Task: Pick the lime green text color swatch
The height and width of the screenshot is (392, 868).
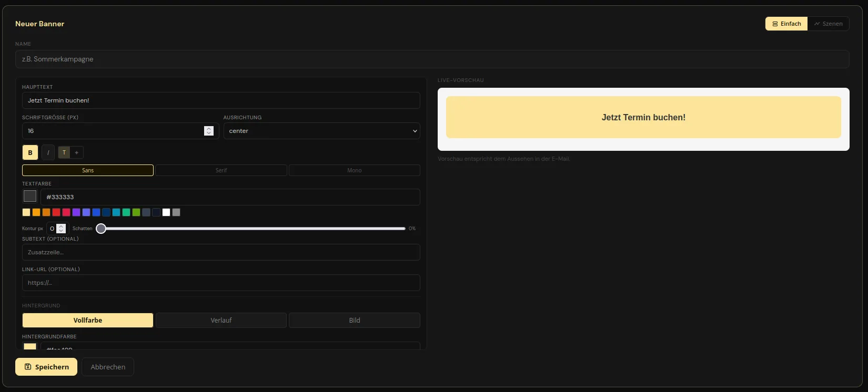Action: pyautogui.click(x=136, y=212)
